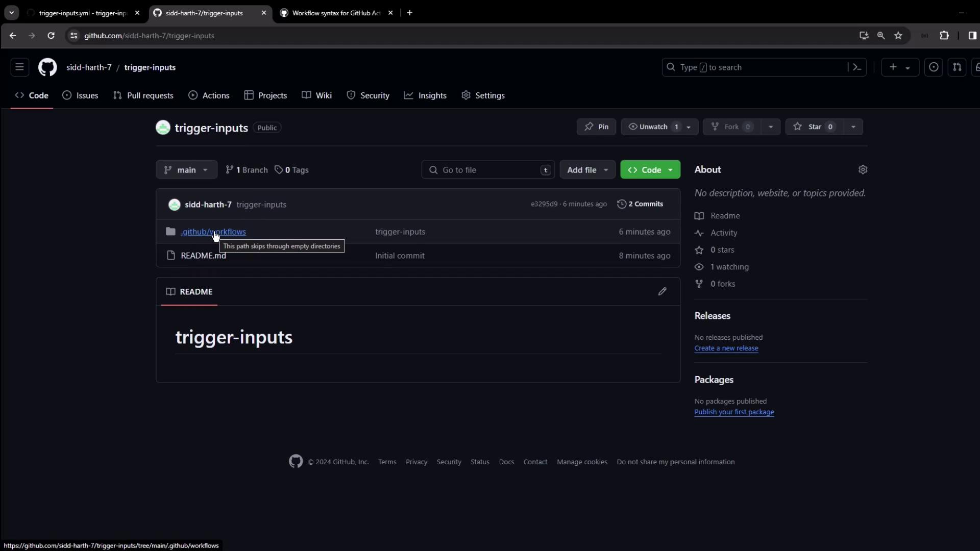Open the command palette icon
The image size is (980, 551).
point(857,67)
